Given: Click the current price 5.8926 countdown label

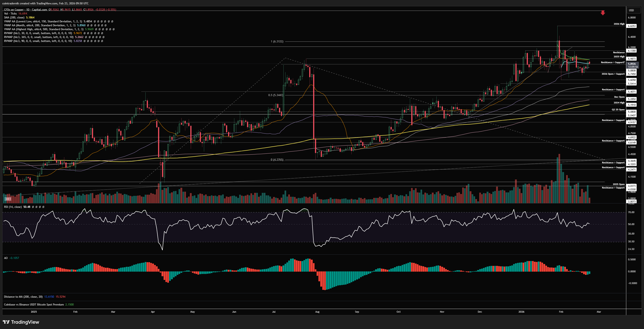Looking at the screenshot, I should pos(633,65).
